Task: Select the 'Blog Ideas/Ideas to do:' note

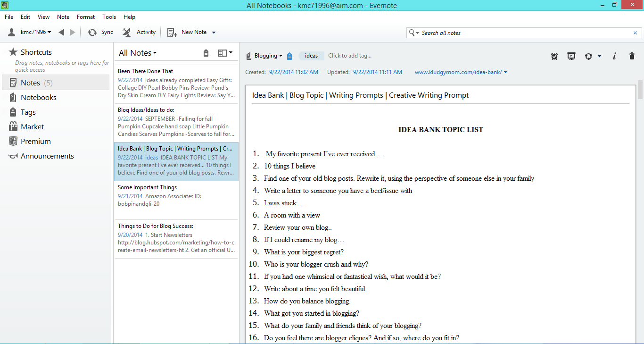Action: (176, 122)
